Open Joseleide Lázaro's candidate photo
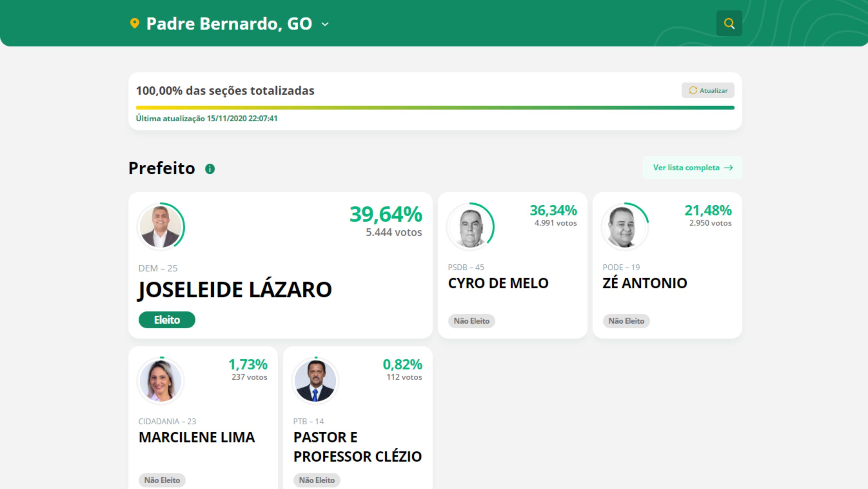Image resolution: width=868 pixels, height=489 pixels. click(x=161, y=226)
